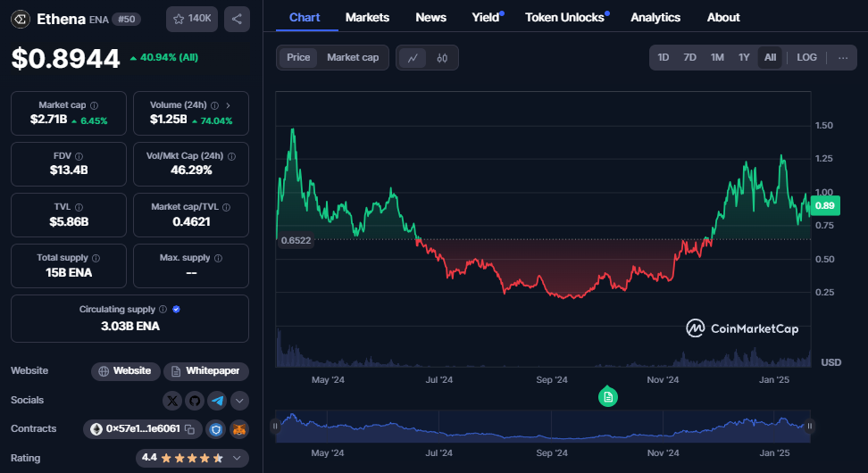Set chart range to 1D
Image resolution: width=868 pixels, height=473 pixels.
pos(664,57)
